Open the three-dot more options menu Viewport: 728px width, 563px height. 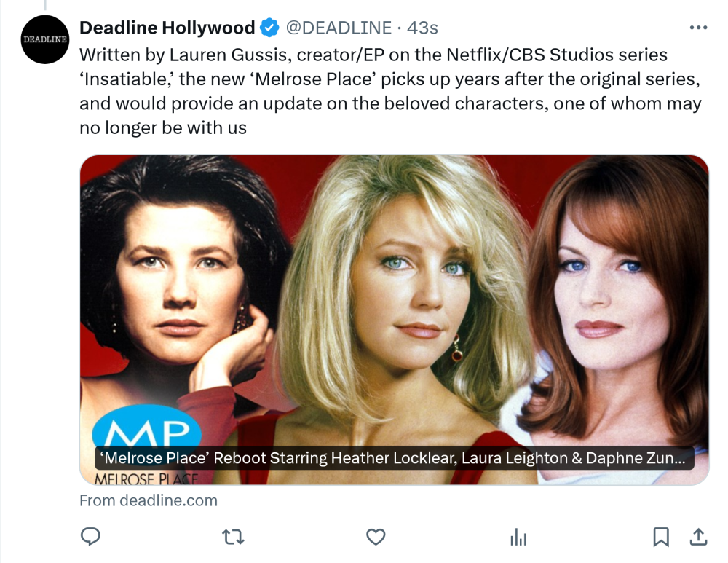[698, 28]
